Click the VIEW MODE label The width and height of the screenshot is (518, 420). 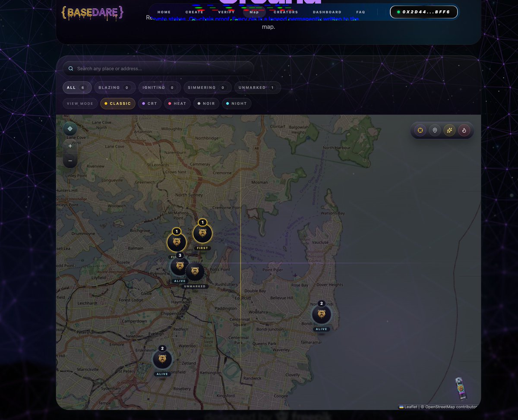(x=80, y=104)
